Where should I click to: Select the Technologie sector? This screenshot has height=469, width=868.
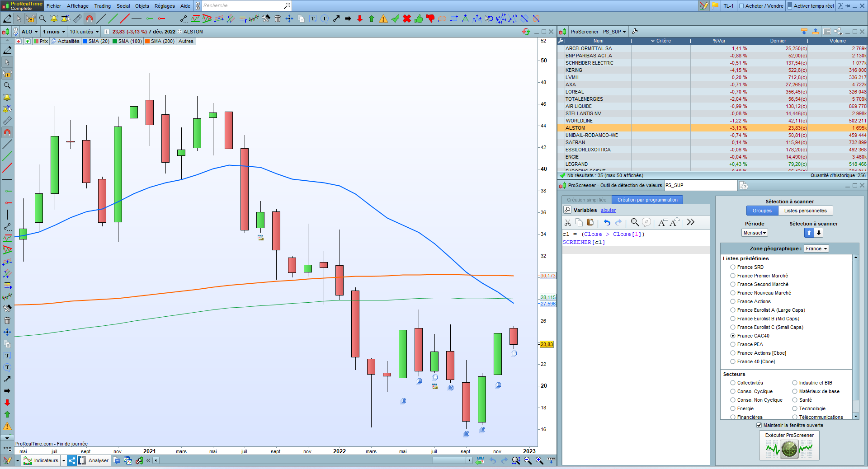[x=795, y=408]
